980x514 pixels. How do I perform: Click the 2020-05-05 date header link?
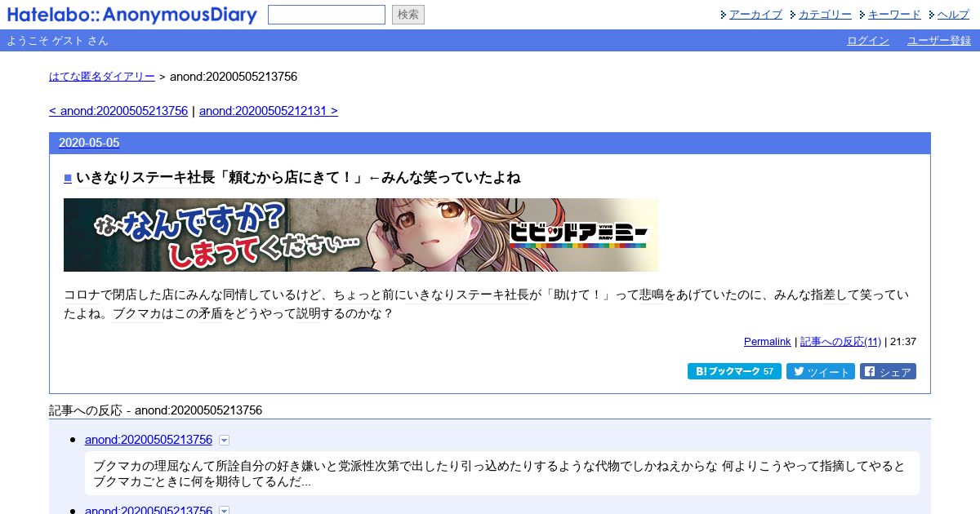click(89, 143)
